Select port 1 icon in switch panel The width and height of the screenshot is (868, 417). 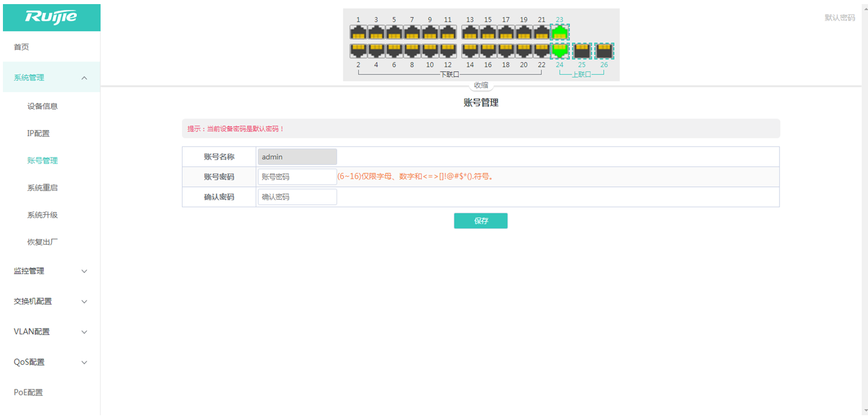(x=358, y=33)
